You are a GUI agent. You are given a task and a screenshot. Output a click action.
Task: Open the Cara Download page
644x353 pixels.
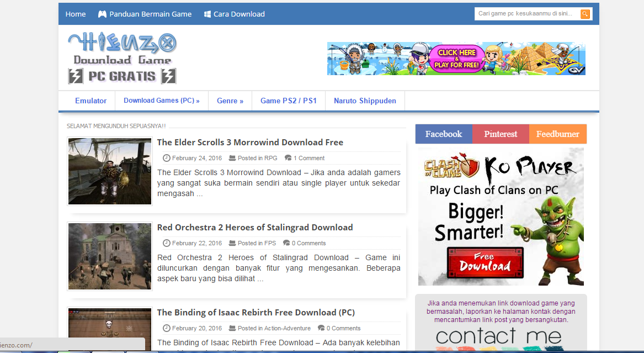[239, 14]
